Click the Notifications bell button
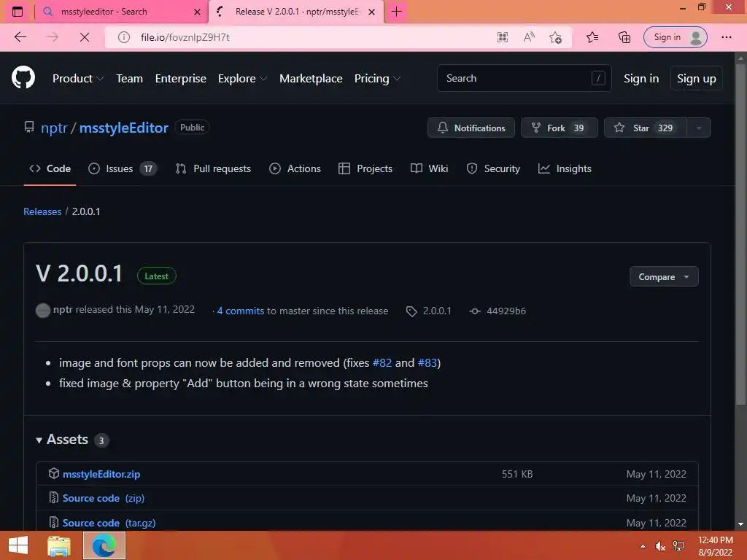Image resolution: width=747 pixels, height=560 pixels. pyautogui.click(x=471, y=128)
